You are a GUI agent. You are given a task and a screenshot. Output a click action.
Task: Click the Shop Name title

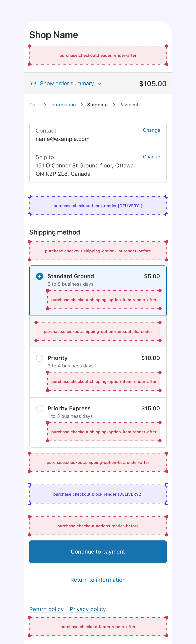coord(54,35)
